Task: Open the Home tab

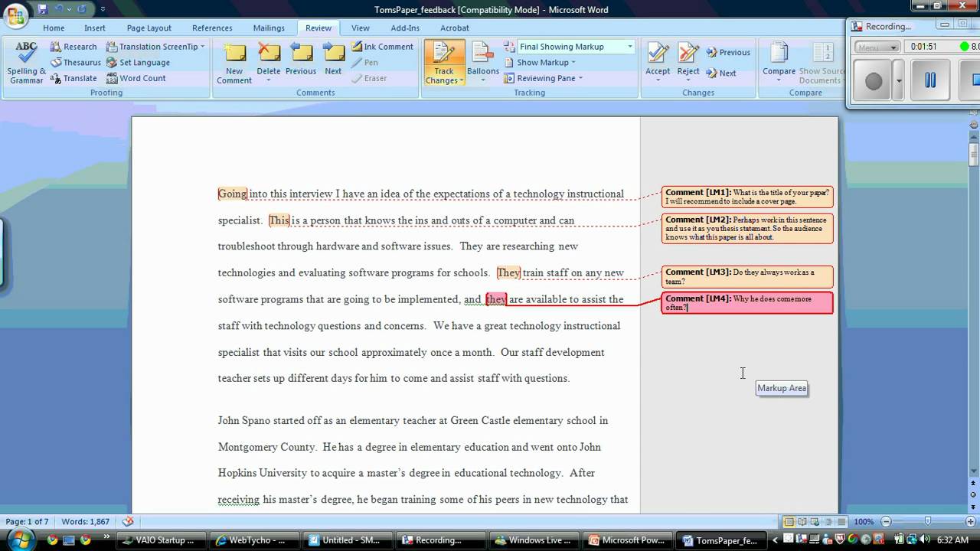Action: pos(54,28)
